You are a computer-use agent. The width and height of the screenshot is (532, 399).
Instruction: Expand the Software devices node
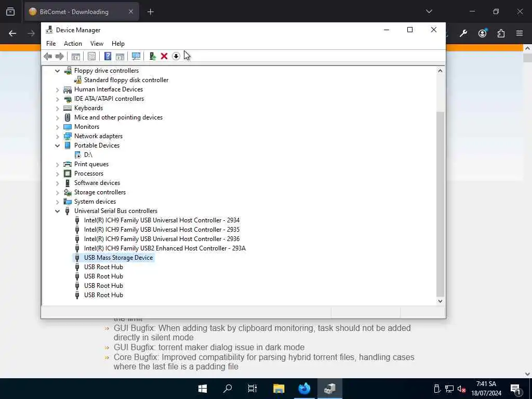pos(57,183)
